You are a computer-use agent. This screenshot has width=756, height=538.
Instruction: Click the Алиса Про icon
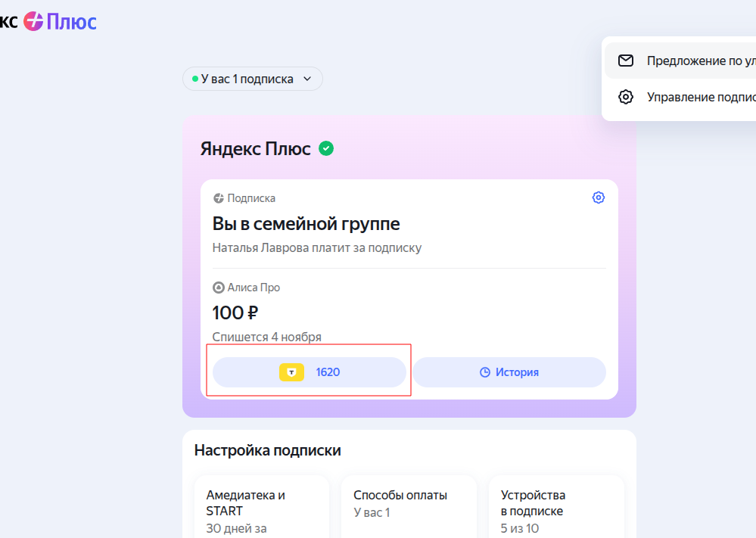219,288
